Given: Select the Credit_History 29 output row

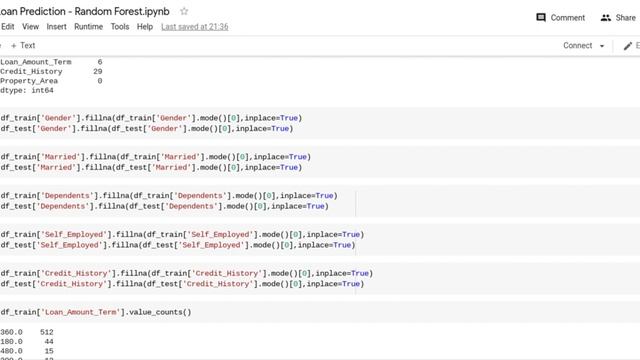Looking at the screenshot, I should pos(51,71).
